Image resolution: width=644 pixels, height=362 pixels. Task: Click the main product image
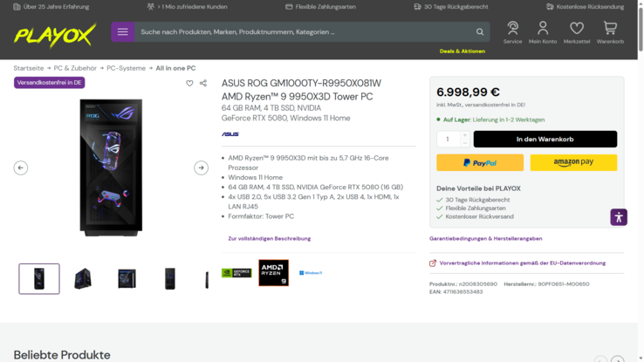[x=111, y=167]
